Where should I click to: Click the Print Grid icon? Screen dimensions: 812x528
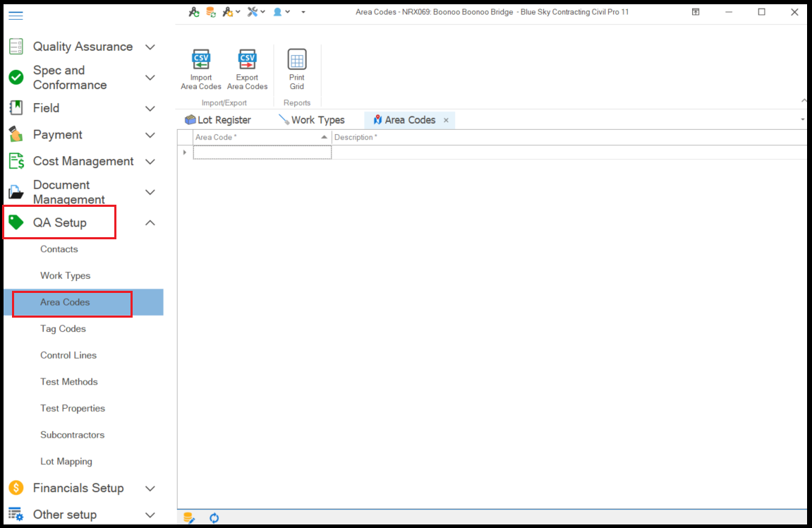[297, 59]
